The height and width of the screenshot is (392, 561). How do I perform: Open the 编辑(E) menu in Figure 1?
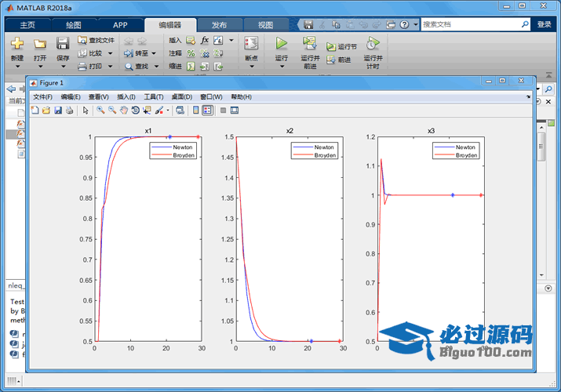(71, 97)
